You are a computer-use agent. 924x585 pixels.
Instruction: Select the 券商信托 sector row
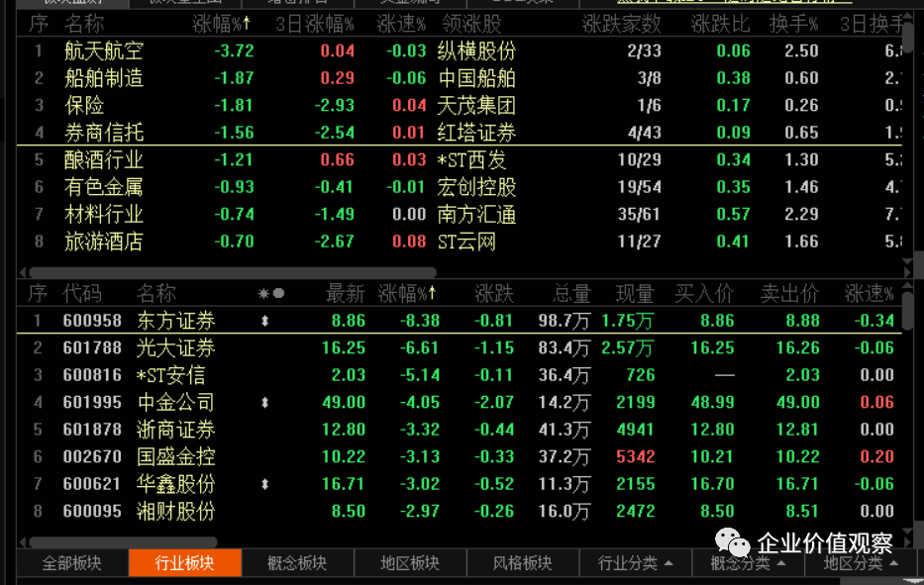(460, 132)
